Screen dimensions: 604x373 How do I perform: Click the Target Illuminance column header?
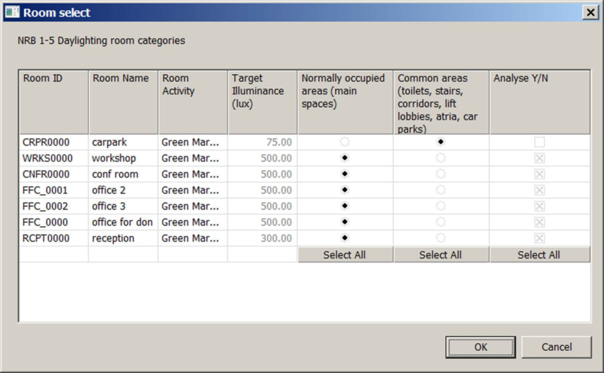pyautogui.click(x=262, y=102)
